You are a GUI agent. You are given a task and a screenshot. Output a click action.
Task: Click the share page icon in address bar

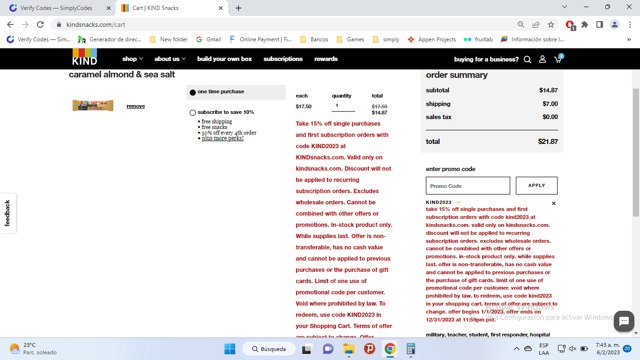point(536,24)
